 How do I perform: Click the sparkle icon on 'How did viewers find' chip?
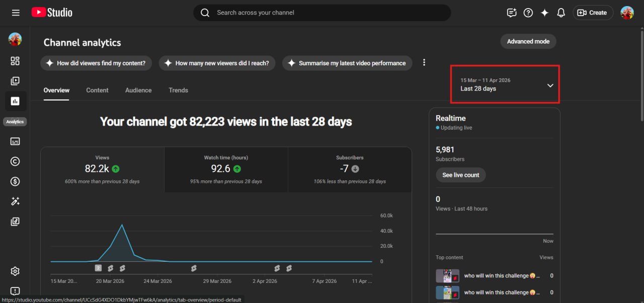pyautogui.click(x=49, y=63)
